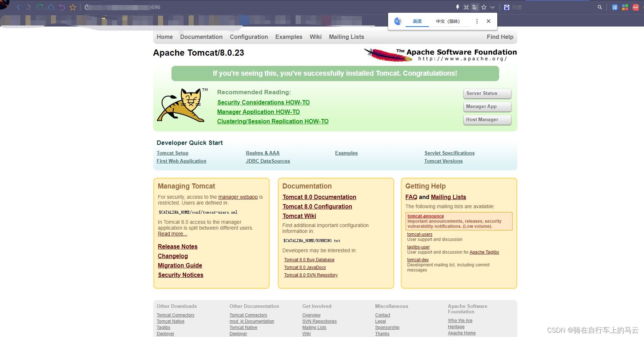Open the Configuration navigation item
Viewport: 644px width, 337px height.
click(x=249, y=37)
